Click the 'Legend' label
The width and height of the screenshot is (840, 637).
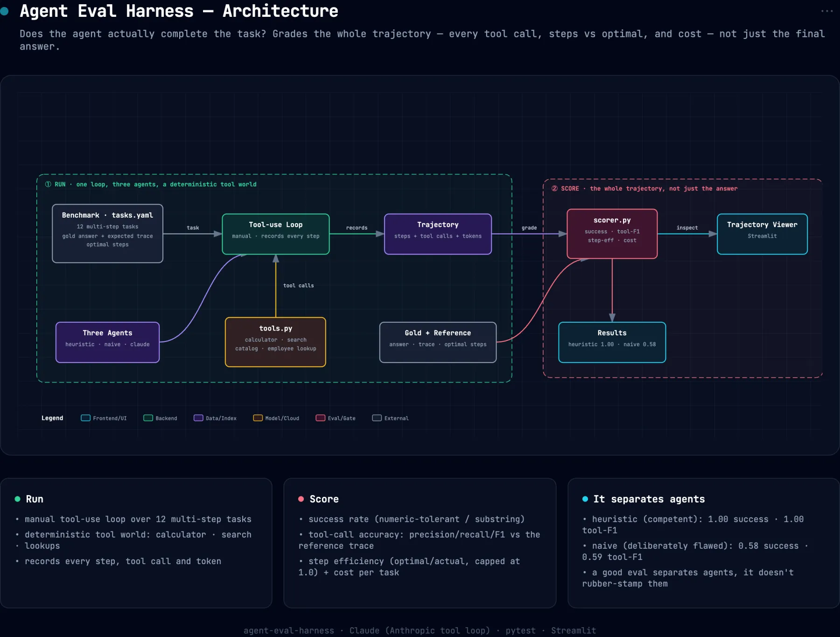pos(52,418)
